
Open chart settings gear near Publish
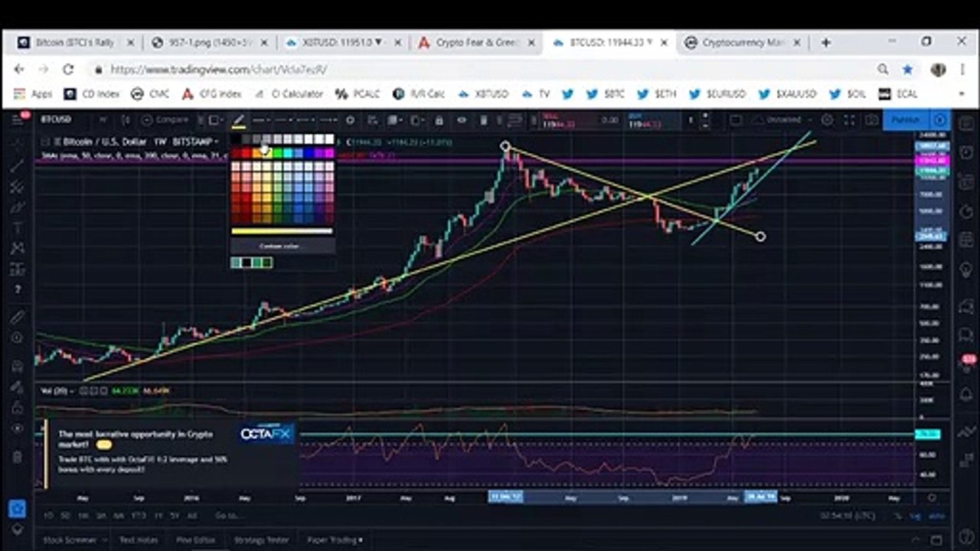coord(827,120)
